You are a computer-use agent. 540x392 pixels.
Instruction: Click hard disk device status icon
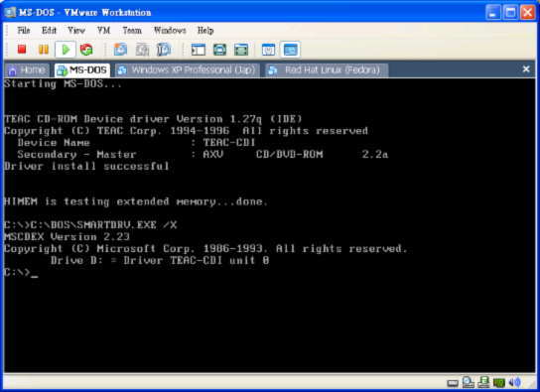click(453, 383)
